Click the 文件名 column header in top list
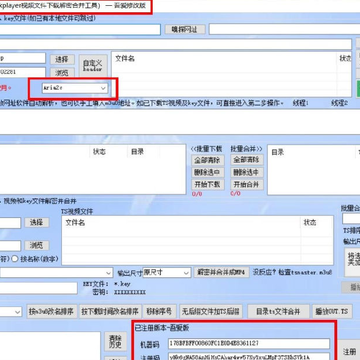Image resolution: width=360 pixels, height=360 pixels. tap(125, 58)
